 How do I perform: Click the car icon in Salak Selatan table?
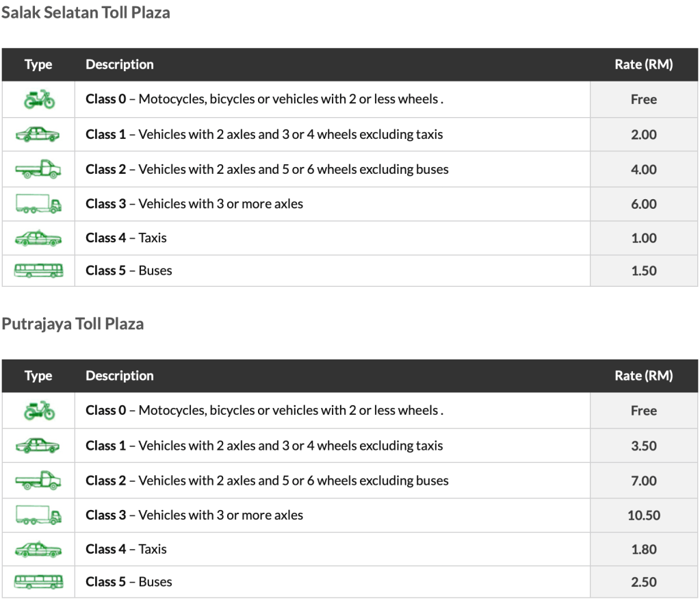38,134
